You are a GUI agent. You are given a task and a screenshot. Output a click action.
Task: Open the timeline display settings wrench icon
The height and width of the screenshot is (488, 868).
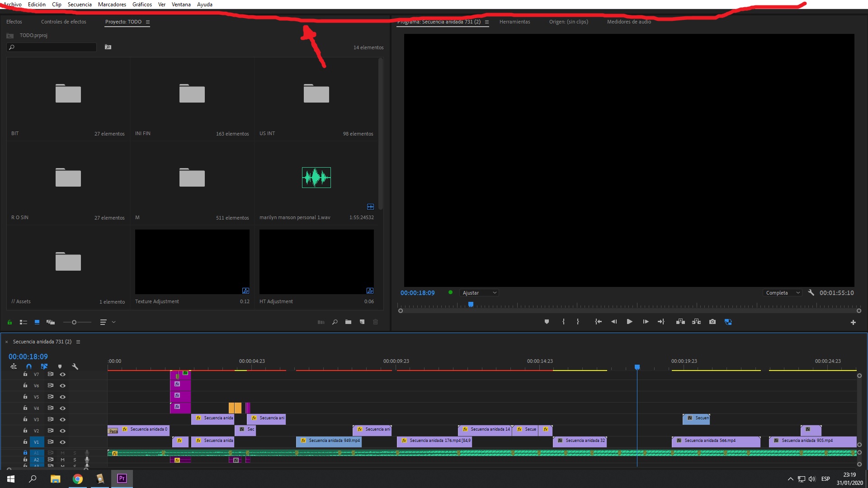coord(75,367)
